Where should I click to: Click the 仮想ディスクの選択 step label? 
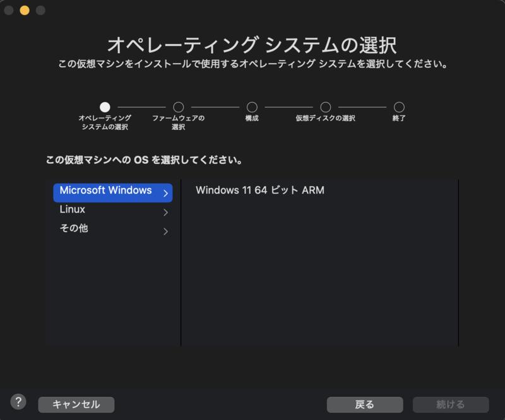point(325,118)
